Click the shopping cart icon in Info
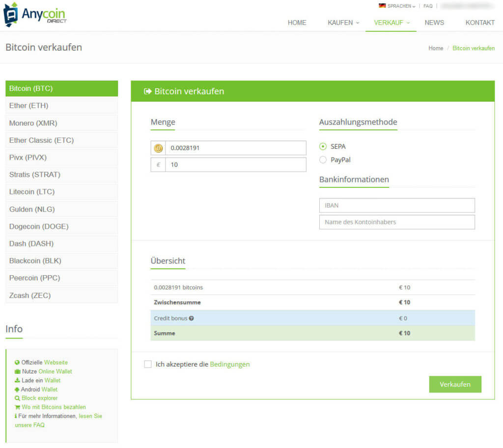This screenshot has width=503, height=448. (17, 407)
